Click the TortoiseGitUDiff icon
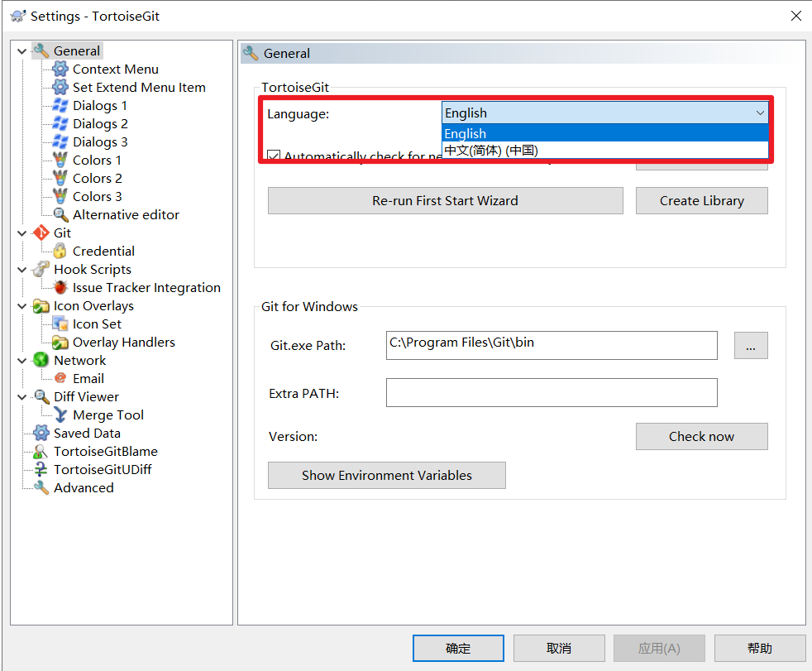The width and height of the screenshot is (812, 671). click(x=41, y=469)
